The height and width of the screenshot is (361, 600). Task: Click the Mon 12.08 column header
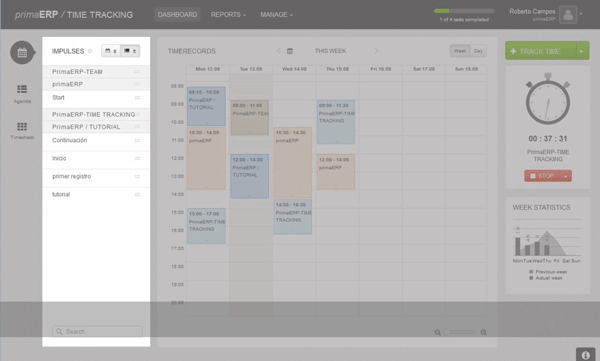pos(207,69)
